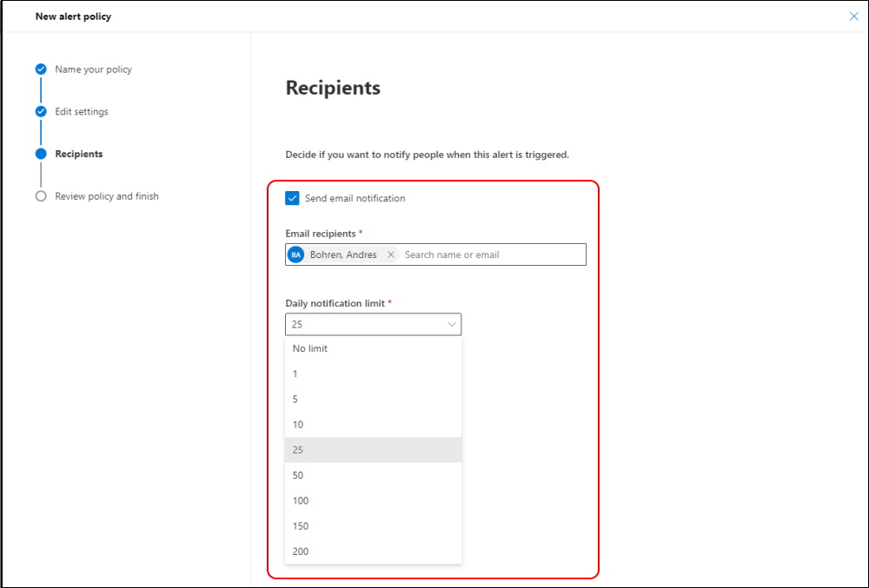869x588 pixels.
Task: Click the Edit settings checkmark icon
Action: pyautogui.click(x=41, y=111)
